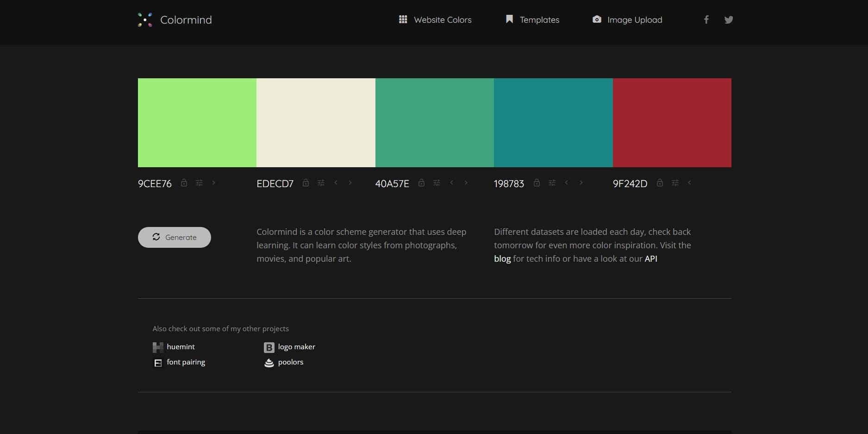The image size is (868, 434).
Task: Select Website Colors in the navigation bar
Action: pos(443,19)
